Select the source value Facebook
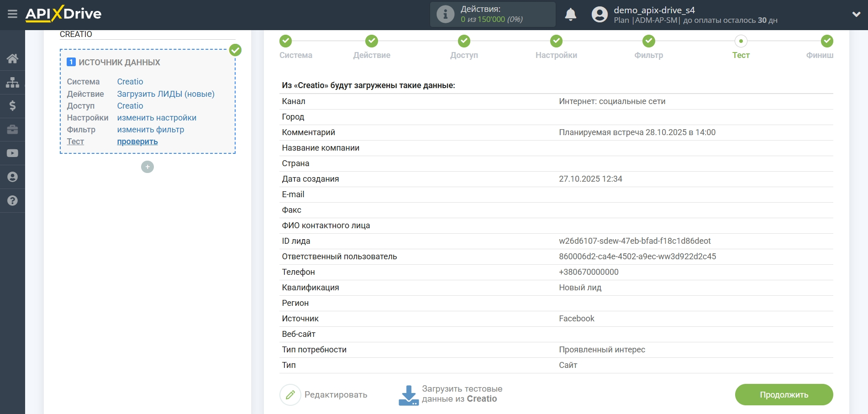 [x=577, y=319]
